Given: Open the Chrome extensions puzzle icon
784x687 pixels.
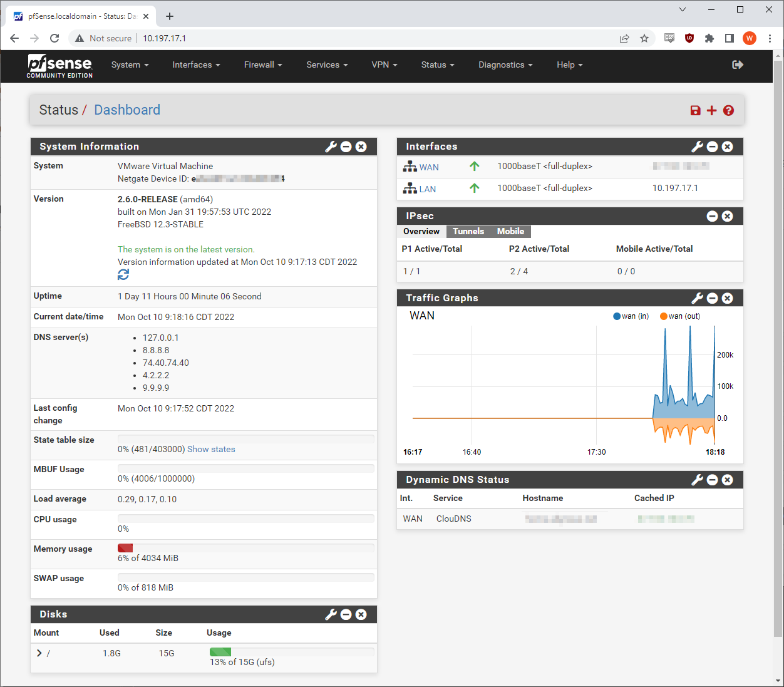Looking at the screenshot, I should coord(709,38).
